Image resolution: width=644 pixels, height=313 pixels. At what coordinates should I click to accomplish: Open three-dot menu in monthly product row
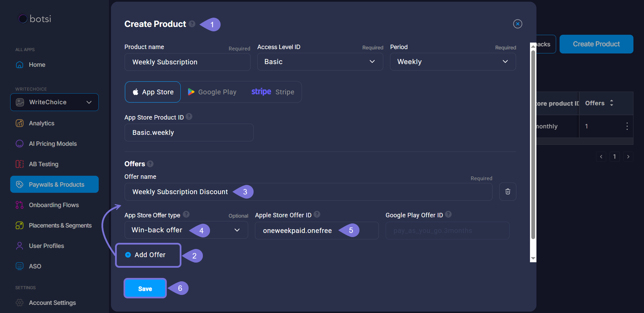pyautogui.click(x=627, y=126)
